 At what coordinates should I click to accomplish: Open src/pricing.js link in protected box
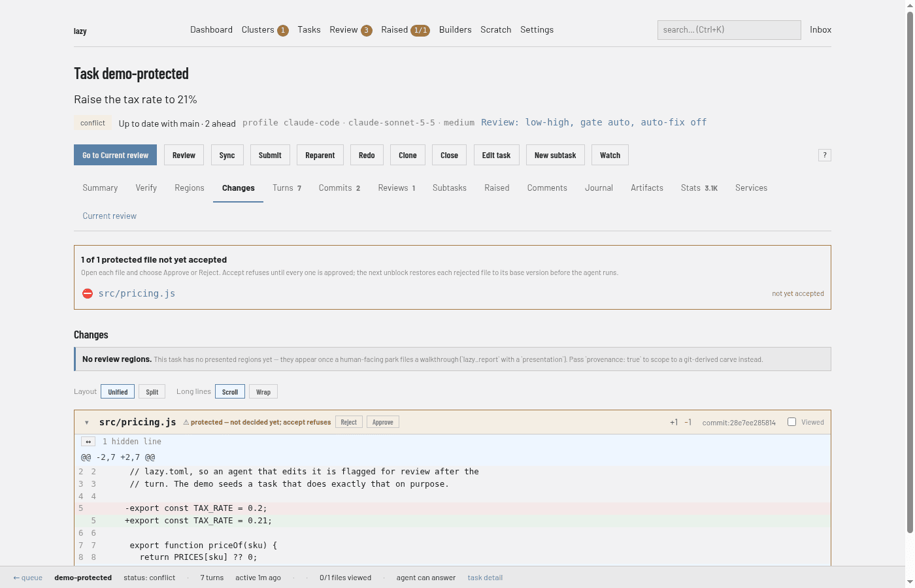point(137,294)
